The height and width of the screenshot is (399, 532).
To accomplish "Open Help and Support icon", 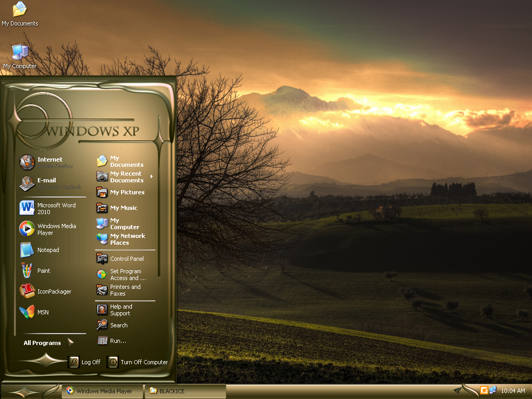I will [102, 310].
